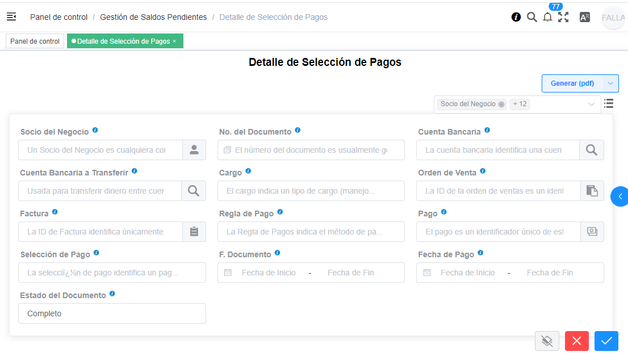Click the Orden de Venta record icon

(592, 191)
